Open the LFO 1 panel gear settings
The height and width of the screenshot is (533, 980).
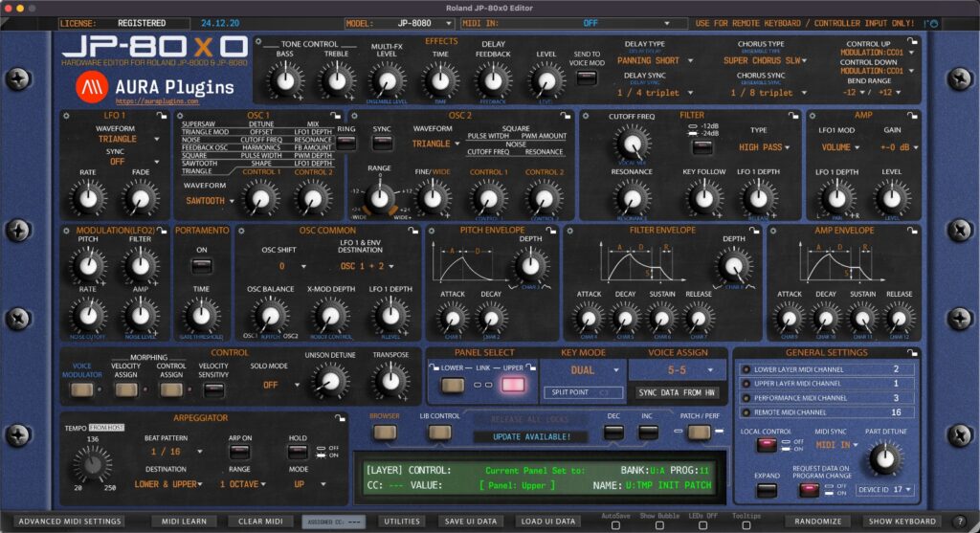[66, 116]
